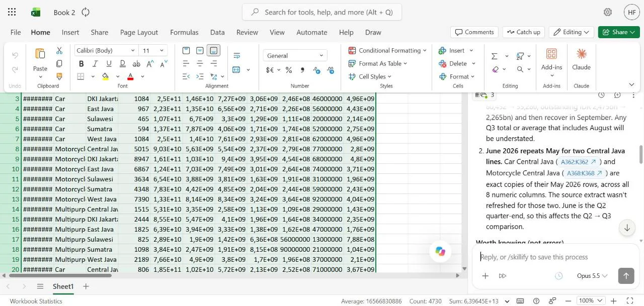Click the Clear eraser icon

(496, 69)
